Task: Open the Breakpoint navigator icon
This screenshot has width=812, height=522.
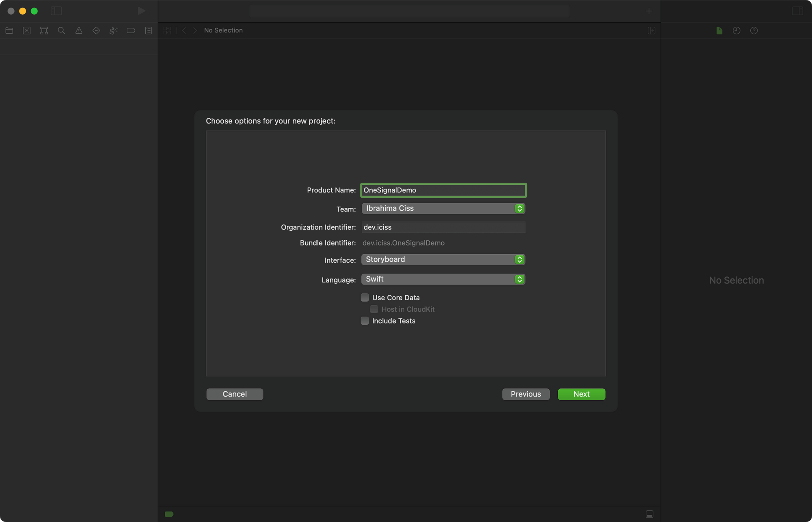Action: [131, 30]
